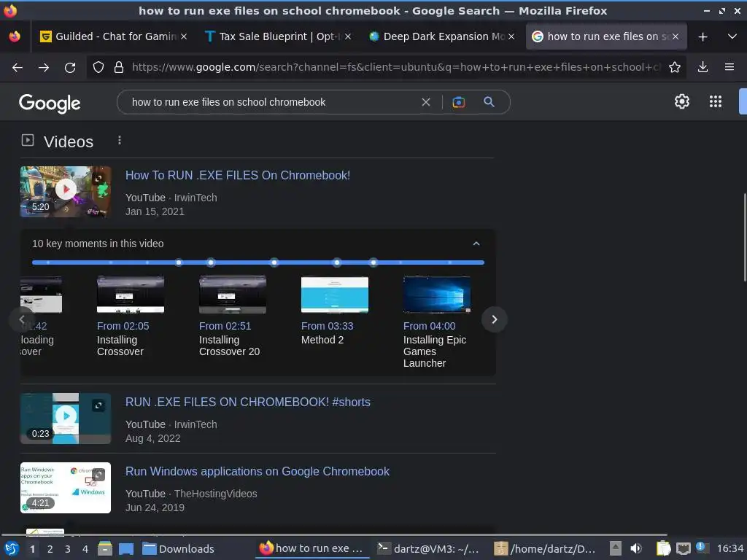Go forward one page

coord(44,68)
